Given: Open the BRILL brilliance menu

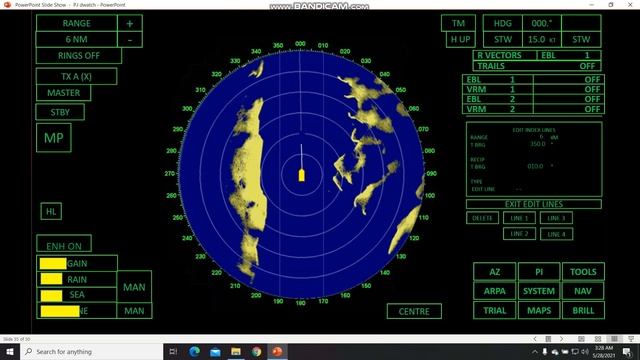Looking at the screenshot, I should 583,310.
